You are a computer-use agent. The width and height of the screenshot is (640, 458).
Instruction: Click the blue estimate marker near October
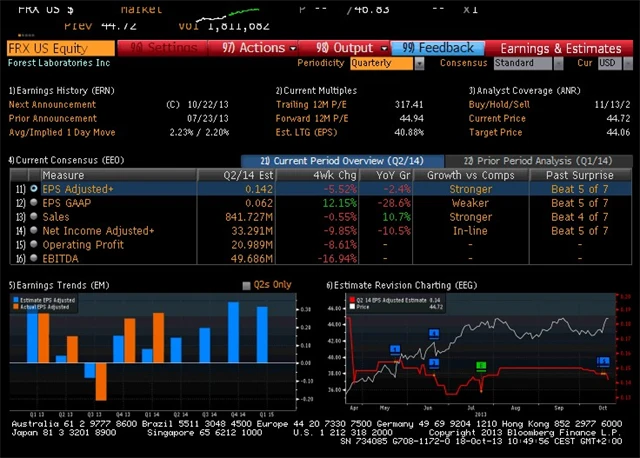click(x=603, y=362)
